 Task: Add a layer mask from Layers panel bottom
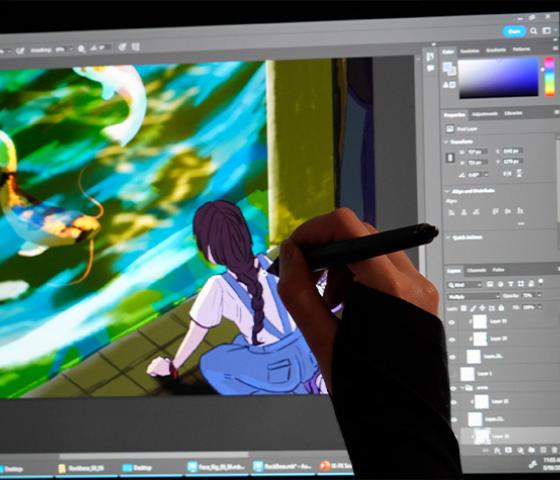click(509, 451)
